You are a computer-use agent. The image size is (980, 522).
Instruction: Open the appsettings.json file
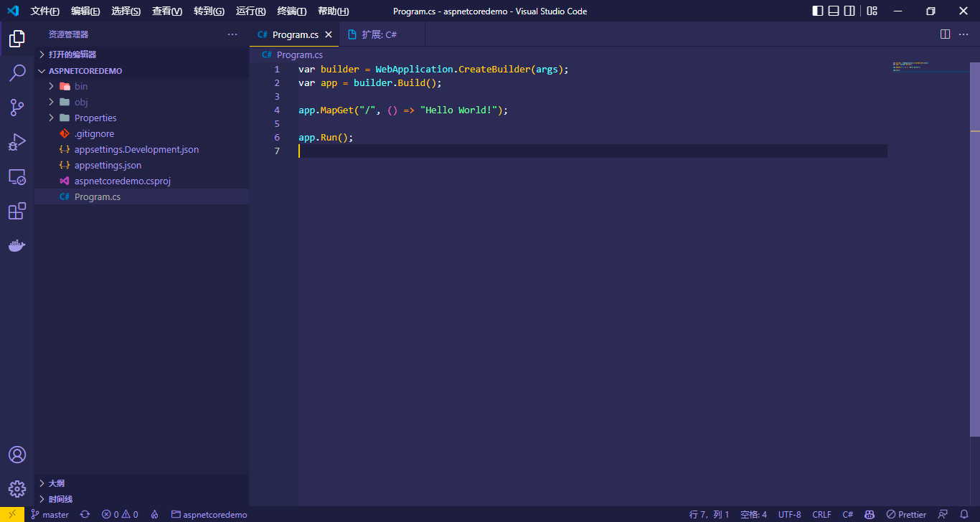click(141, 165)
